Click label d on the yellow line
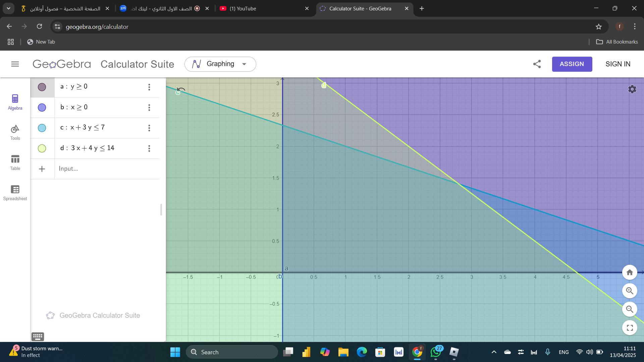 click(x=324, y=85)
